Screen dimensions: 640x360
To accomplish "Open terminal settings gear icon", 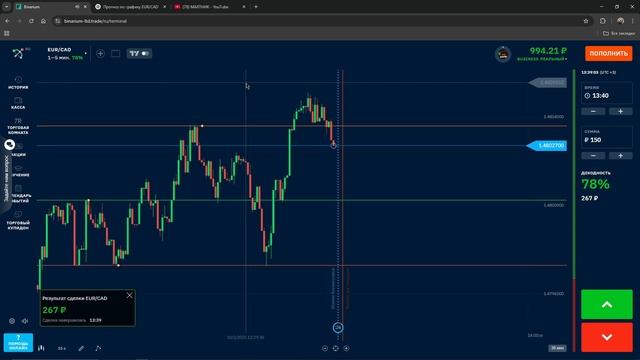I will [12, 321].
